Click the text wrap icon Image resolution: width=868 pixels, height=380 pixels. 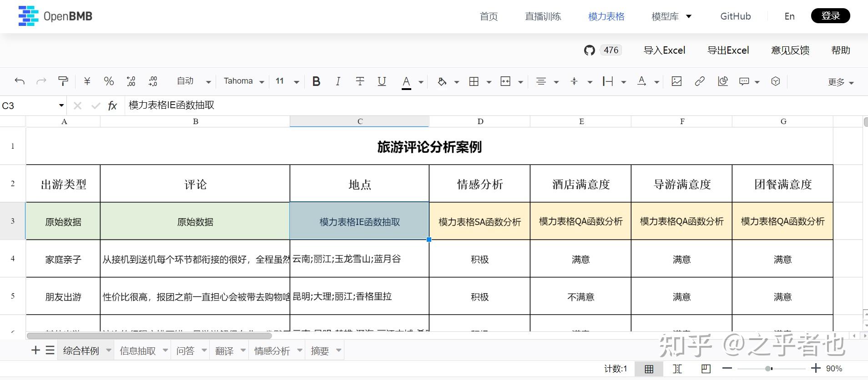[x=608, y=81]
